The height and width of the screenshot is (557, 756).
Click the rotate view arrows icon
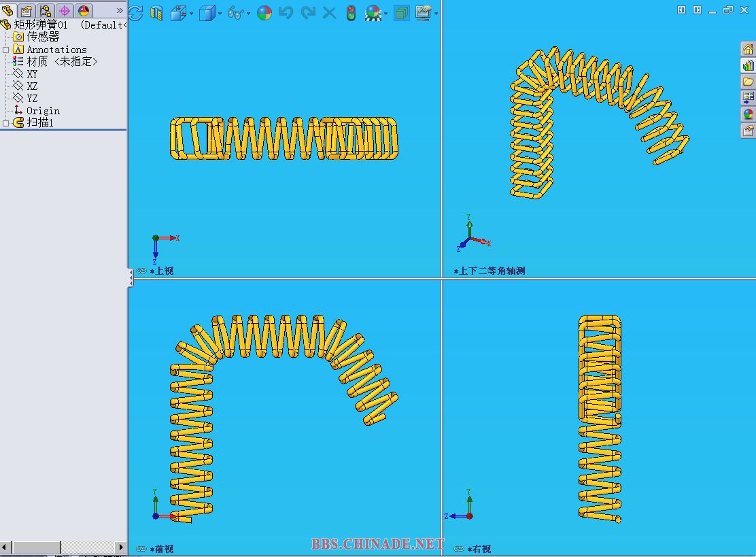point(135,13)
